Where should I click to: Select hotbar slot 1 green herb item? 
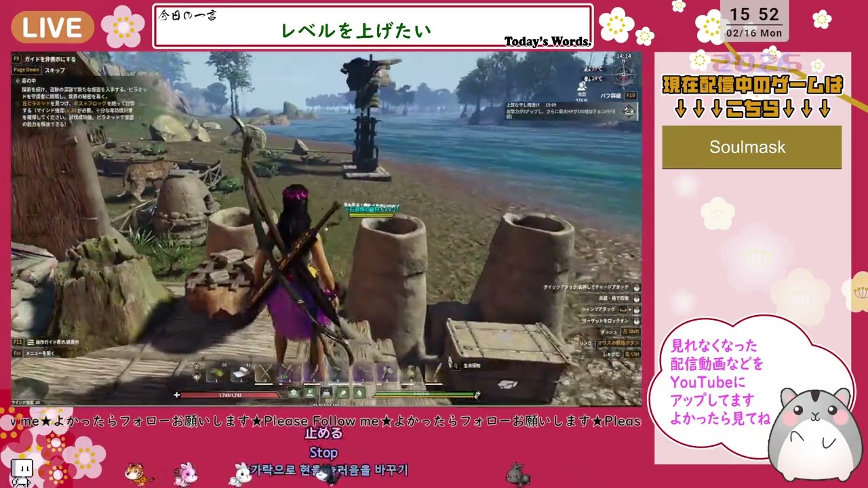(216, 373)
